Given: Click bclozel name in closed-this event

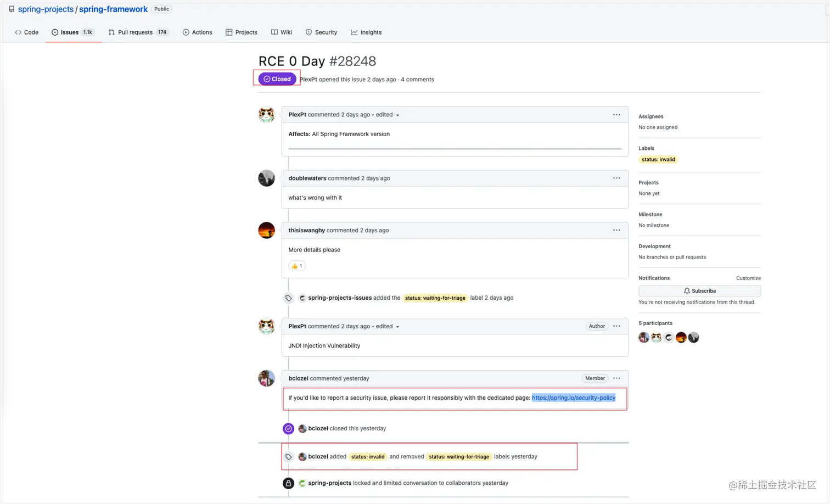Looking at the screenshot, I should [318, 429].
